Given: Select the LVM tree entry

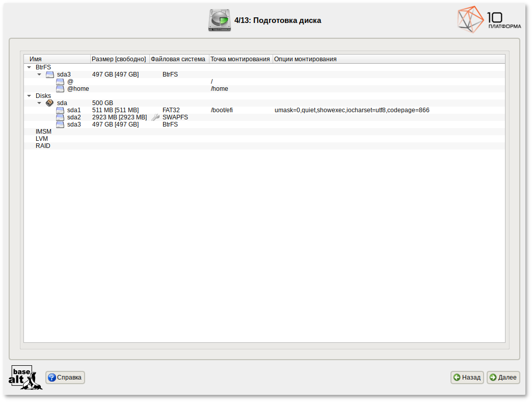Looking at the screenshot, I should tap(41, 138).
